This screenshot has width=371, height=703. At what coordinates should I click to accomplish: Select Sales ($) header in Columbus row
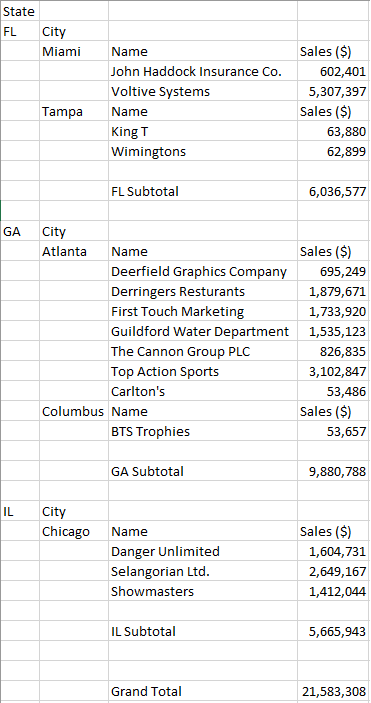pyautogui.click(x=334, y=411)
